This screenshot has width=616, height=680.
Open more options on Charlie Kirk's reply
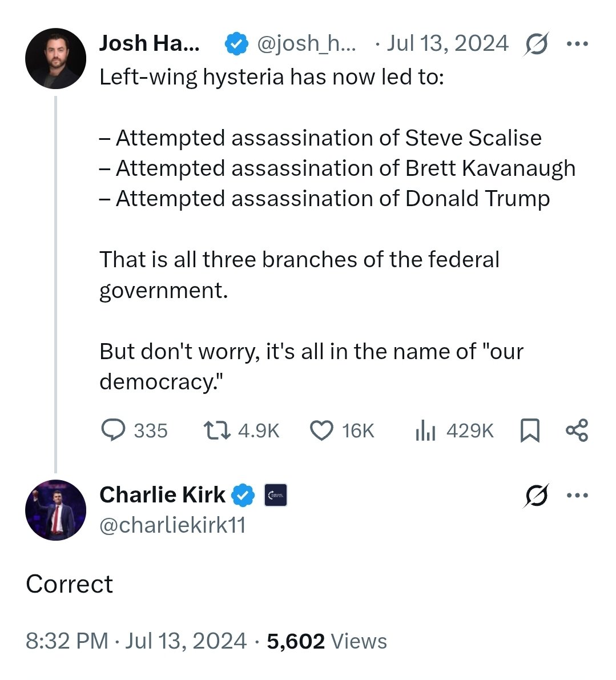click(577, 496)
